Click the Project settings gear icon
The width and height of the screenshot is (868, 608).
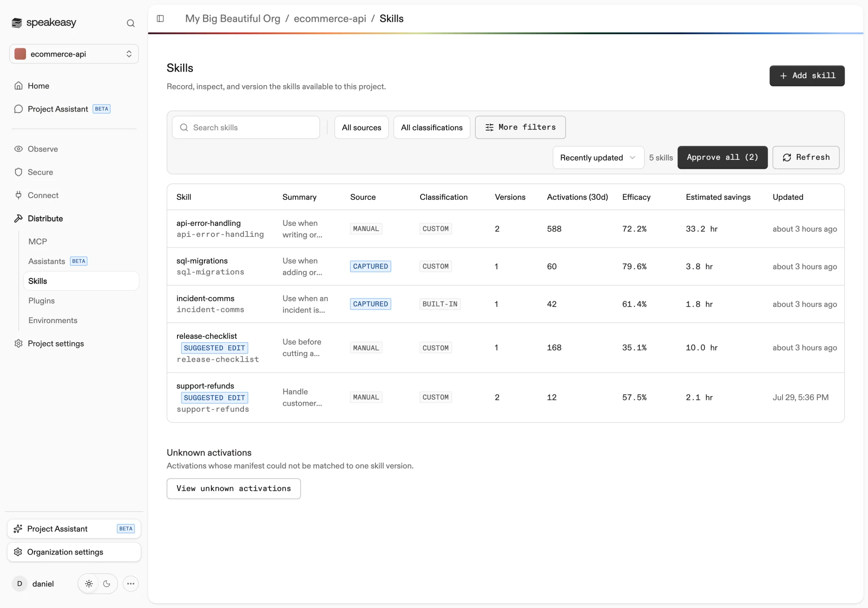[x=18, y=344]
